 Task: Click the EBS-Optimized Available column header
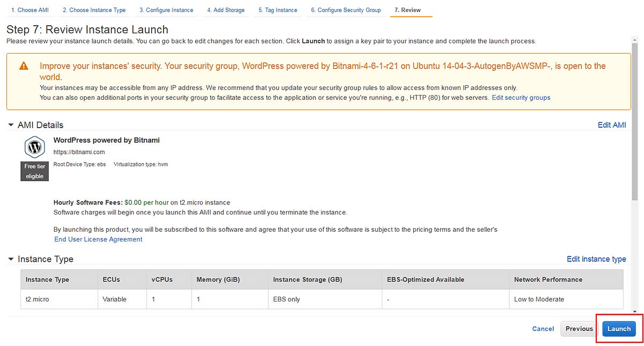coord(446,279)
